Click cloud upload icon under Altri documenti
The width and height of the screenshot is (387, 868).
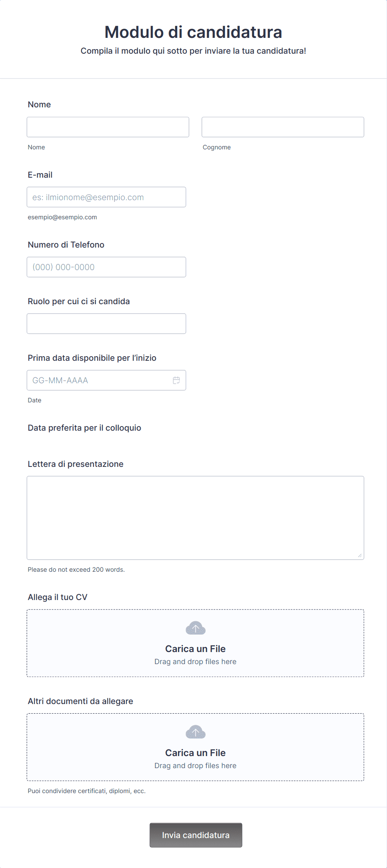point(195,732)
